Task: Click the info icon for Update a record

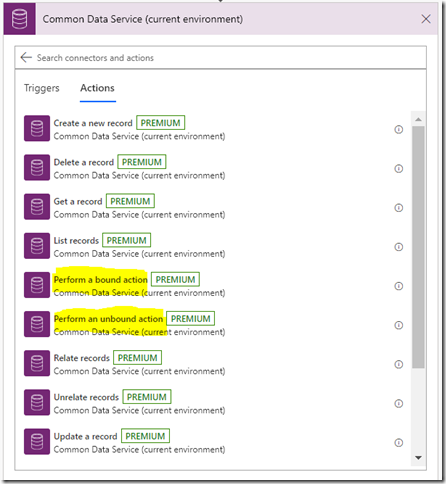Action: (x=399, y=443)
